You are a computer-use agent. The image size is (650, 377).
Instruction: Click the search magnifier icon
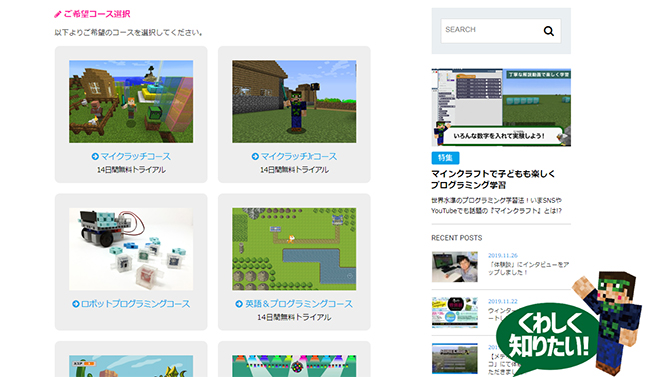click(x=548, y=31)
